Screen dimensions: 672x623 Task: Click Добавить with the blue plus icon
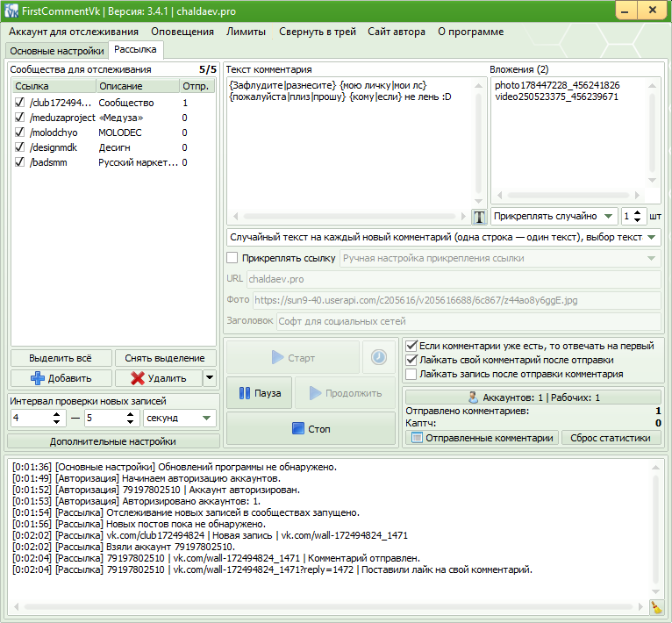tap(61, 378)
